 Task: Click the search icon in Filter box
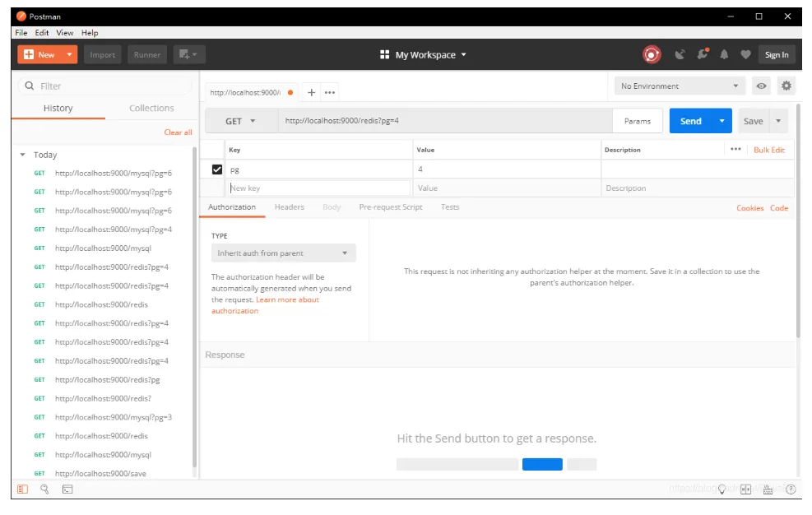tap(30, 86)
